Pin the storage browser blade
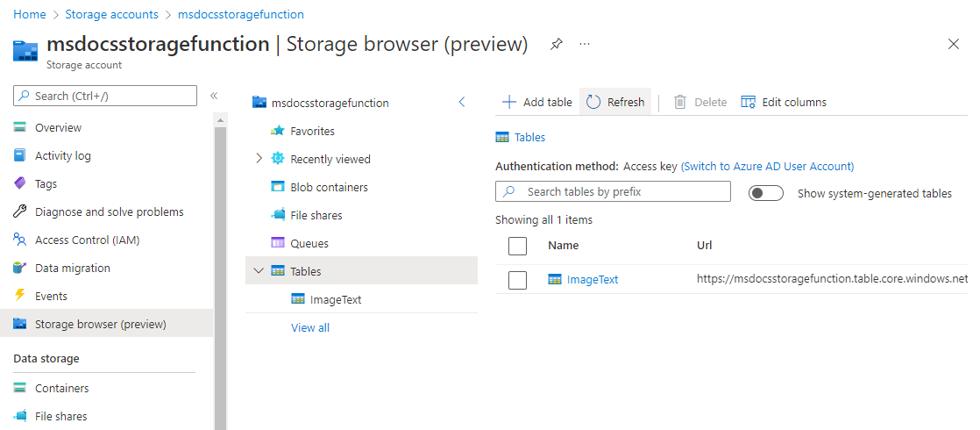The height and width of the screenshot is (430, 980). tap(557, 44)
